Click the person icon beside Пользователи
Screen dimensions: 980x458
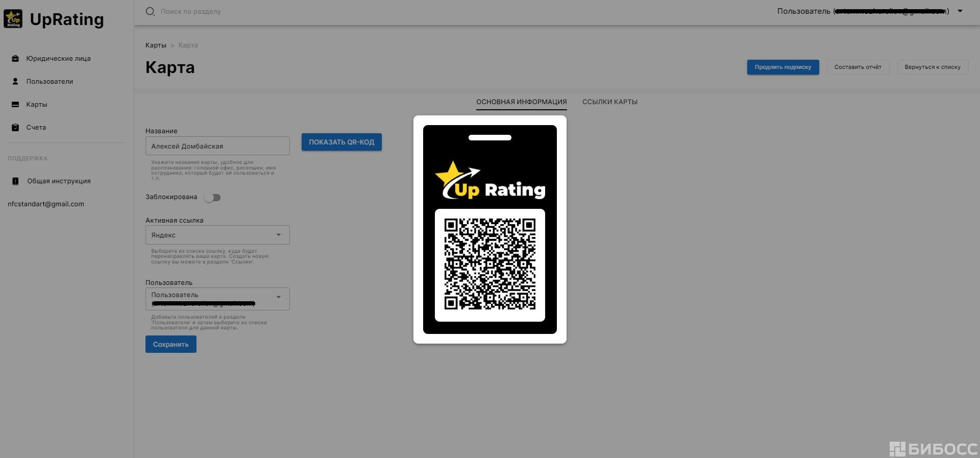pos(15,82)
